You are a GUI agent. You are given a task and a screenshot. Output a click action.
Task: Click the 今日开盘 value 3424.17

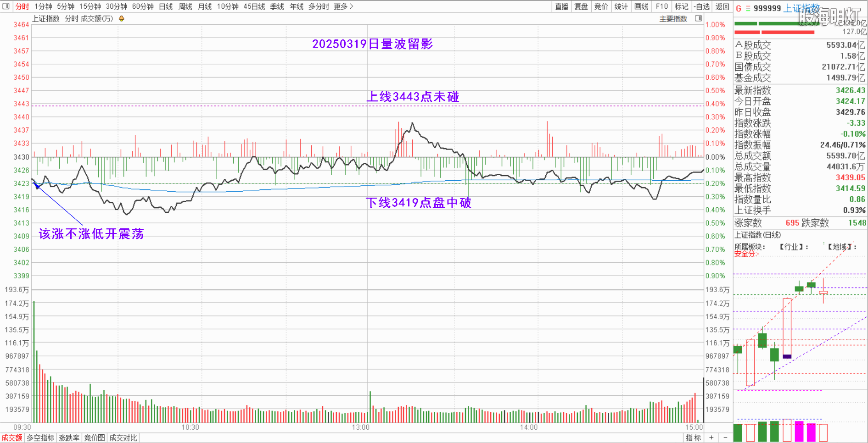(850, 101)
